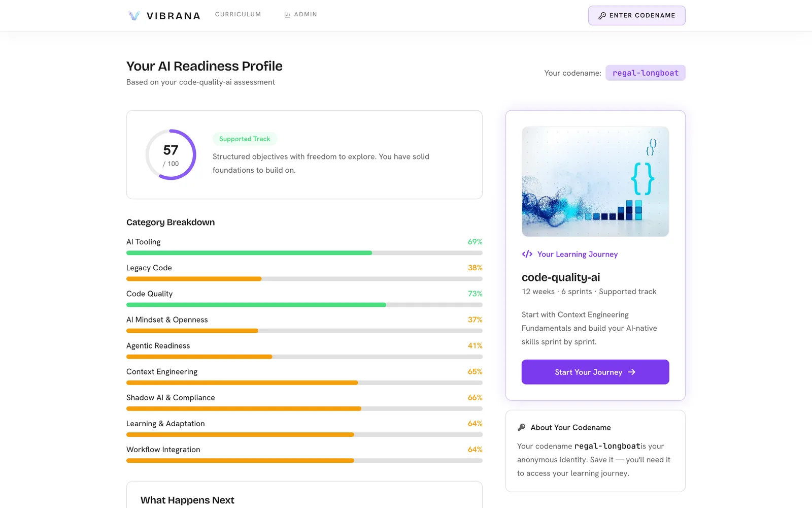Click the 12 weeks · 6 sprints text
The height and width of the screenshot is (508, 812).
(x=557, y=292)
